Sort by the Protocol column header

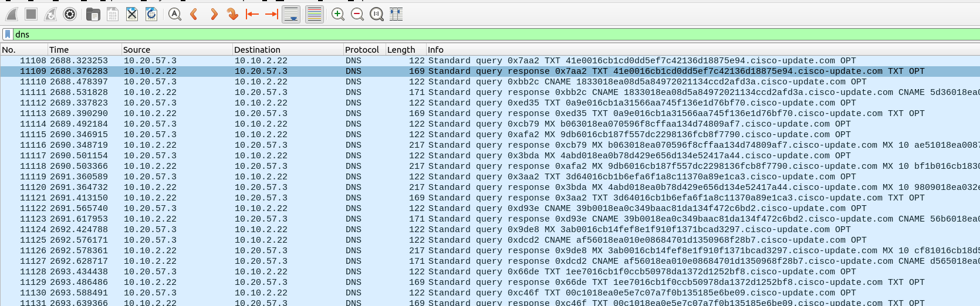tap(364, 50)
